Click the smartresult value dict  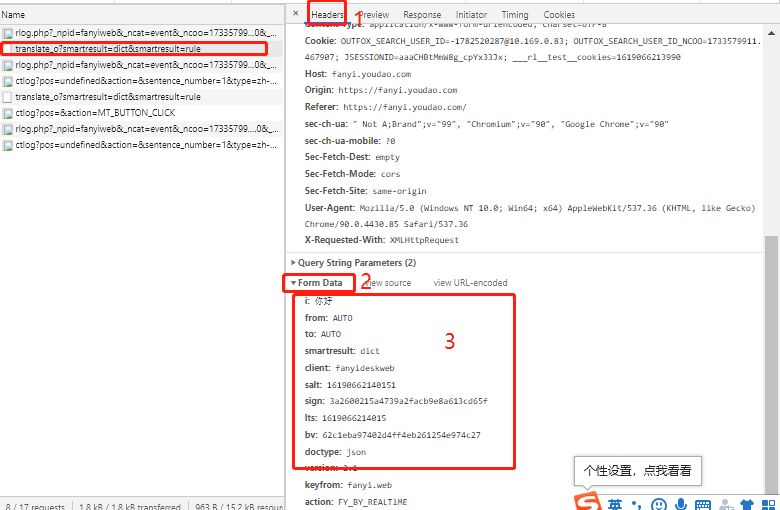tap(370, 351)
